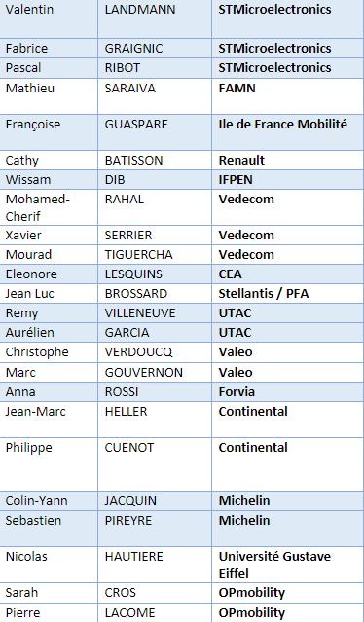Select the Renault company cell
This screenshot has height=622, width=364.
[288, 161]
